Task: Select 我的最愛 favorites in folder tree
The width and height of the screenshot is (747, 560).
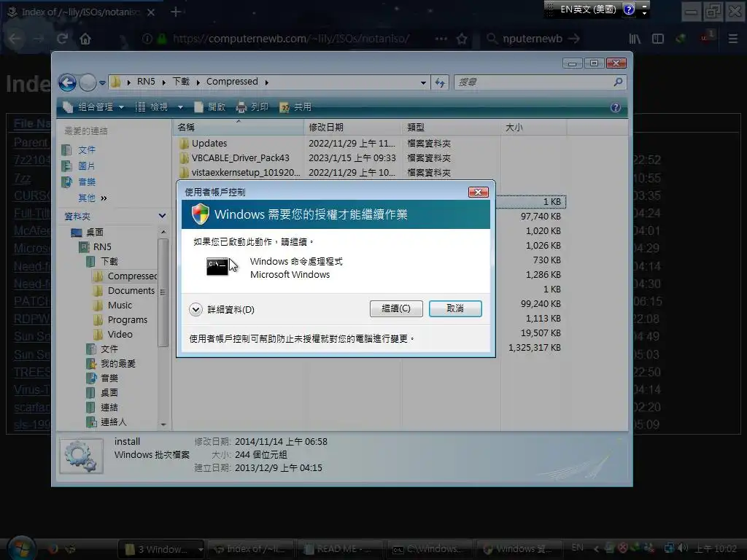Action: [x=111, y=364]
